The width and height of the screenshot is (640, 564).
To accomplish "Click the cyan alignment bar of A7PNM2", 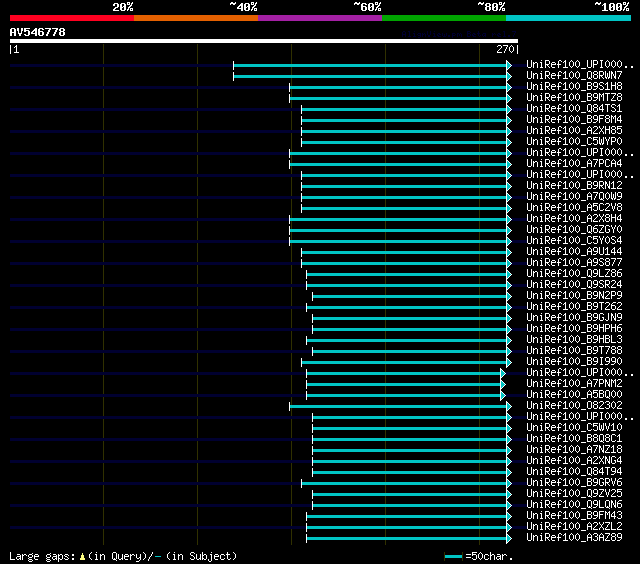I will (x=404, y=384).
